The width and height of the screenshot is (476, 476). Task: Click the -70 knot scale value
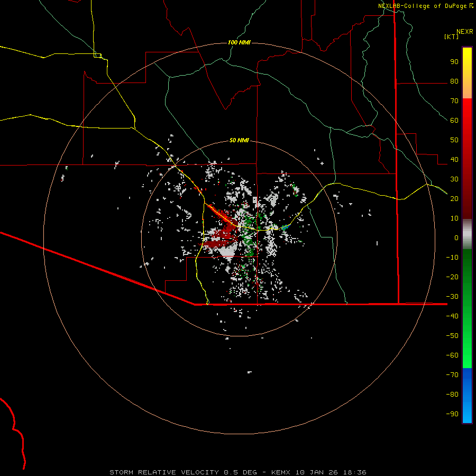click(452, 374)
